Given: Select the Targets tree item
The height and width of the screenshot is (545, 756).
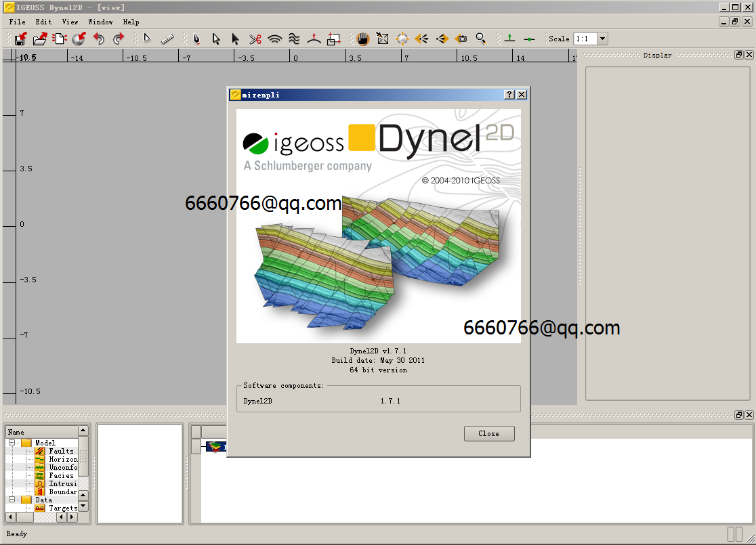Looking at the screenshot, I should [63, 508].
